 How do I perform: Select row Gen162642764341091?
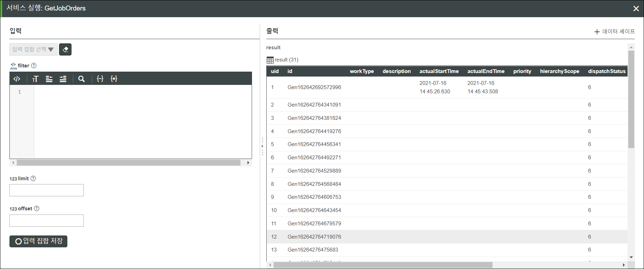pos(447,105)
